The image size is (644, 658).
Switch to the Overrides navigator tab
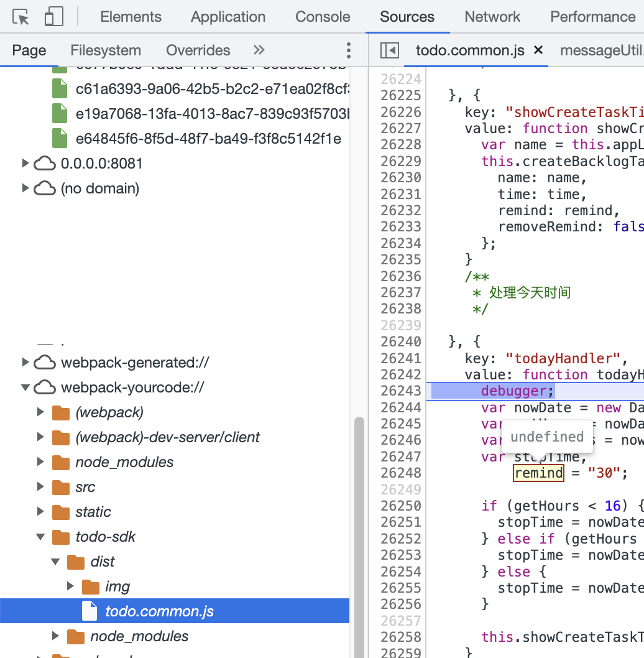pyautogui.click(x=198, y=50)
